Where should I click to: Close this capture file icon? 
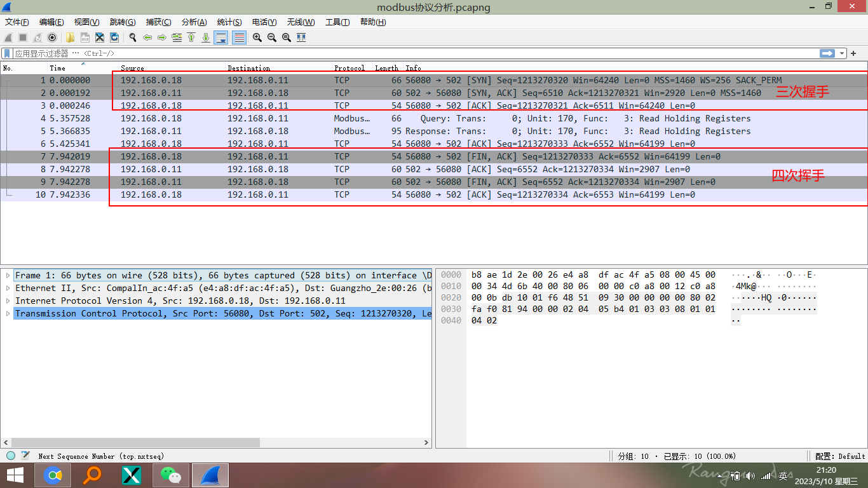click(x=99, y=37)
